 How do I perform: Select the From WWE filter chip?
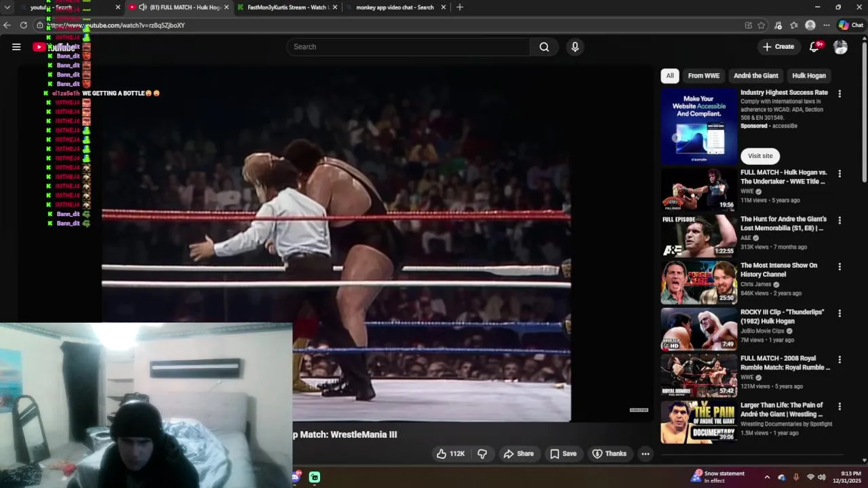click(703, 76)
